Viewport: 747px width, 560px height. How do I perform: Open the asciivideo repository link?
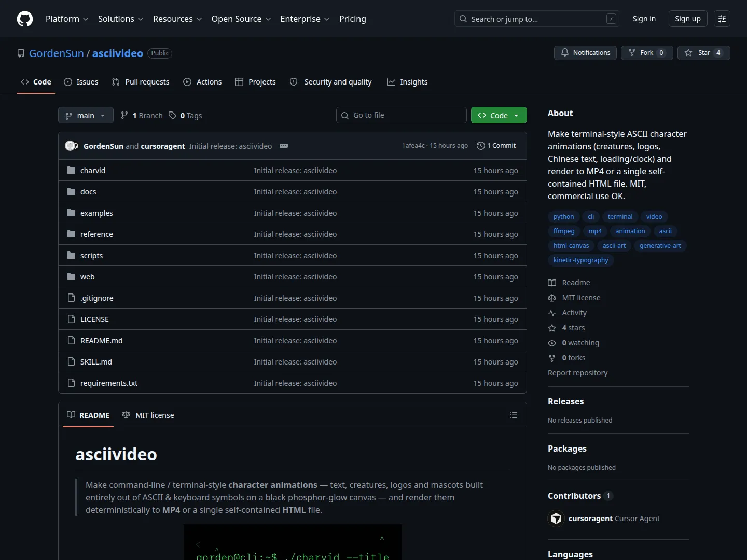click(118, 53)
